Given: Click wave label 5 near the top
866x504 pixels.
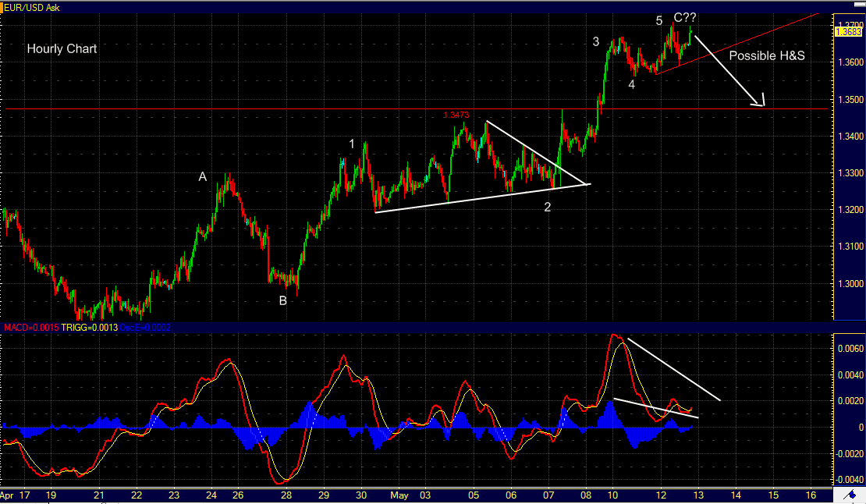Looking at the screenshot, I should [659, 21].
